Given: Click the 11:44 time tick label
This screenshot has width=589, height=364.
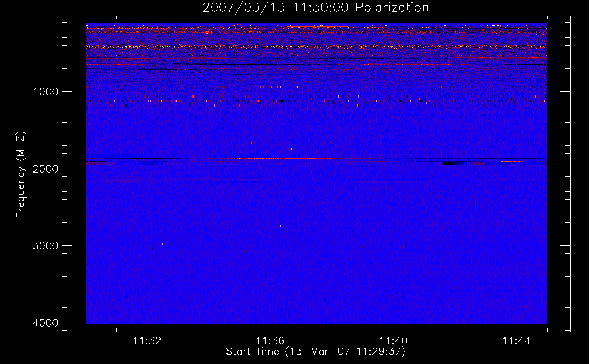Looking at the screenshot, I should pos(517,341).
